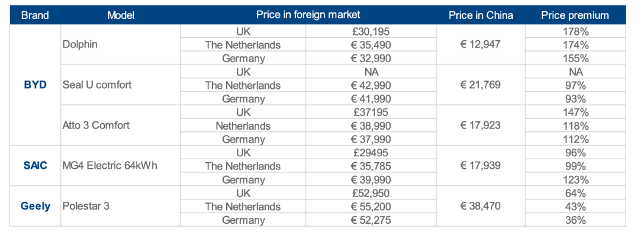Click the Polestar 3 model cell
This screenshot has height=238, width=644.
(x=86, y=206)
